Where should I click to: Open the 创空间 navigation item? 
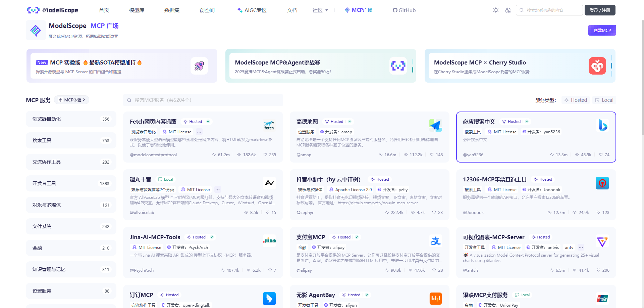[207, 10]
